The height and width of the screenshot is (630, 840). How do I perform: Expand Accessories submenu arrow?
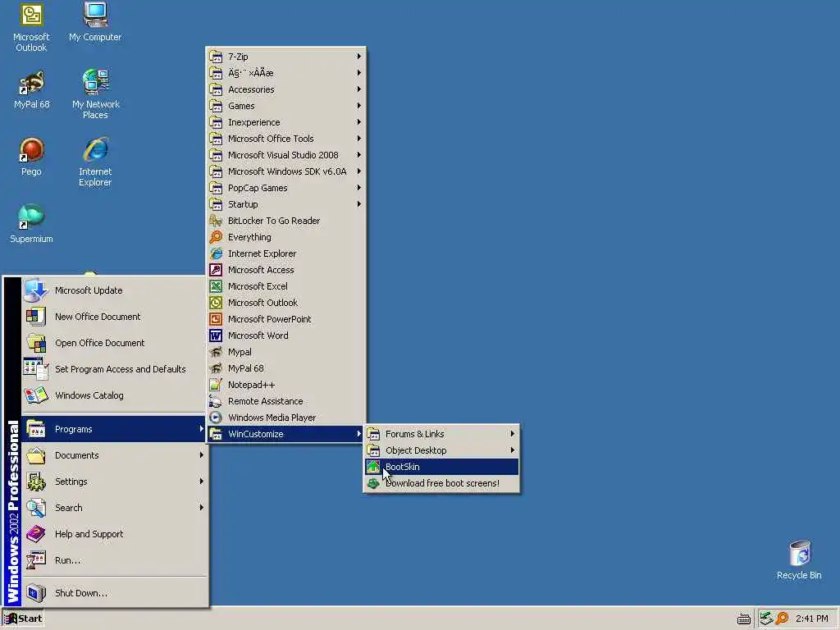[x=359, y=89]
